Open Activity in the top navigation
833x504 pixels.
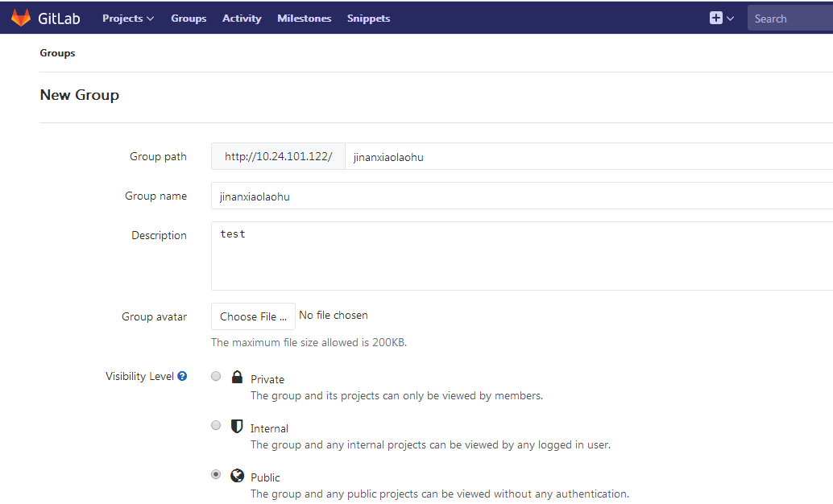[x=242, y=18]
